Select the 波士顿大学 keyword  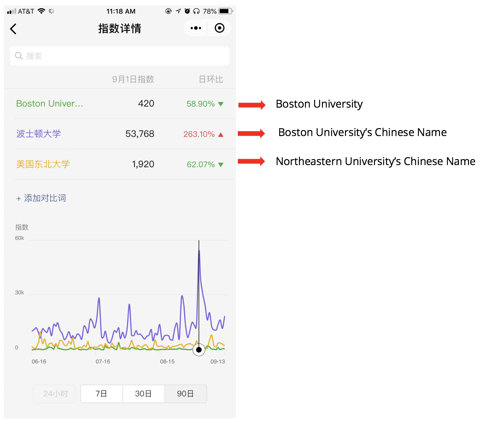click(38, 134)
